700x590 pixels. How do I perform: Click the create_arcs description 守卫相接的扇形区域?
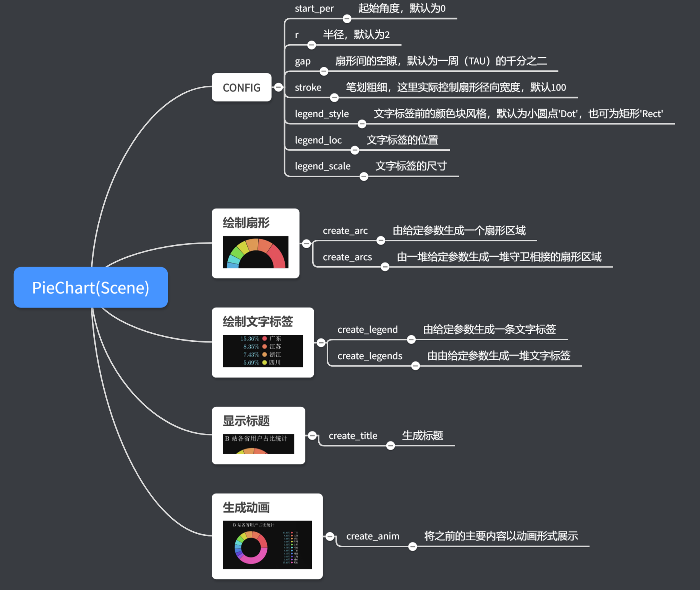[x=499, y=257]
